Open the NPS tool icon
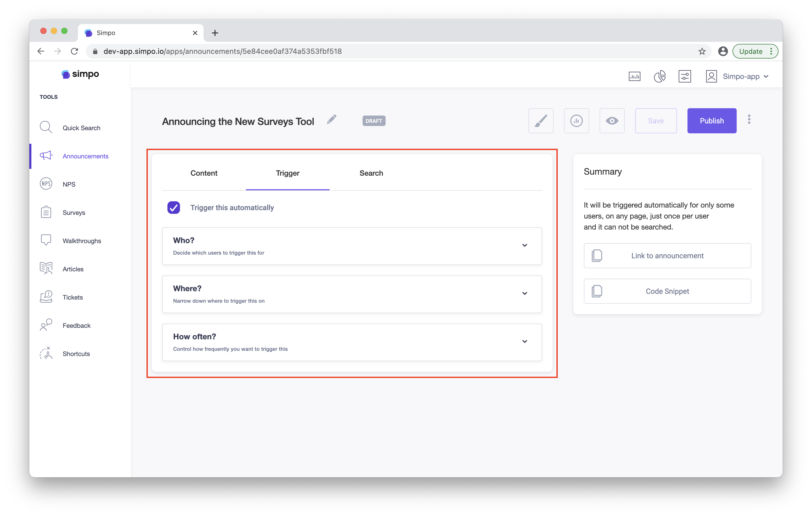This screenshot has height=516, width=812. [46, 184]
